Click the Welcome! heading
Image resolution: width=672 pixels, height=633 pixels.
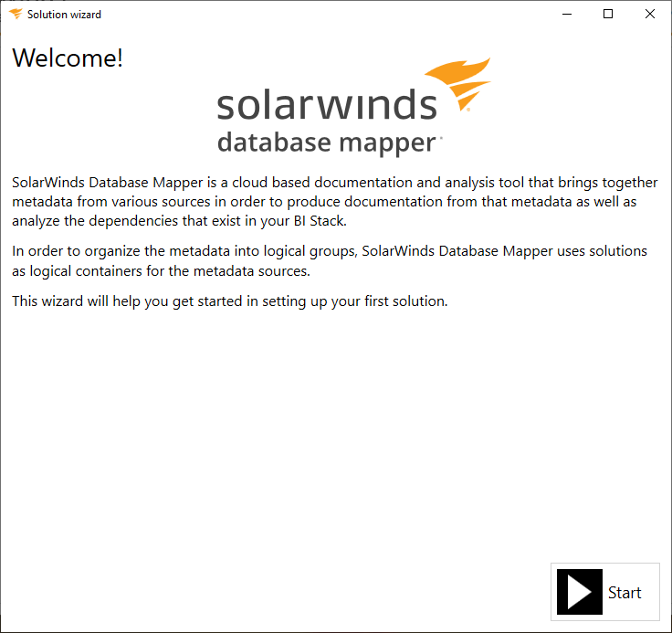click(x=68, y=58)
